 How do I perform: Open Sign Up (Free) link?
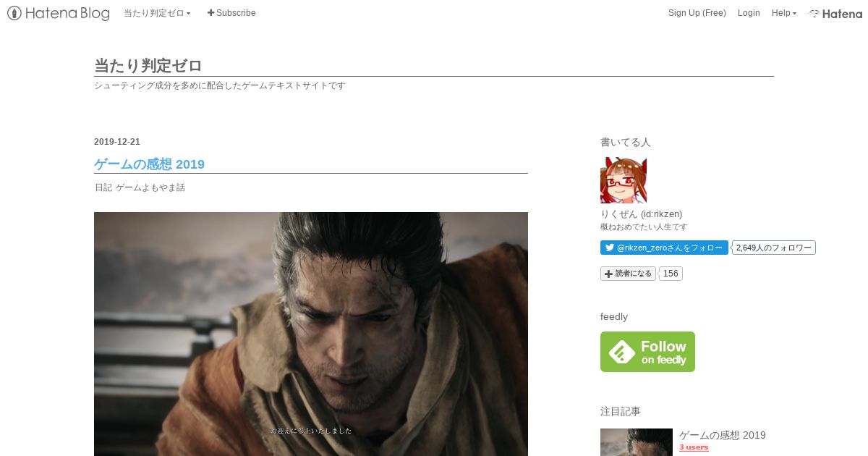click(697, 13)
